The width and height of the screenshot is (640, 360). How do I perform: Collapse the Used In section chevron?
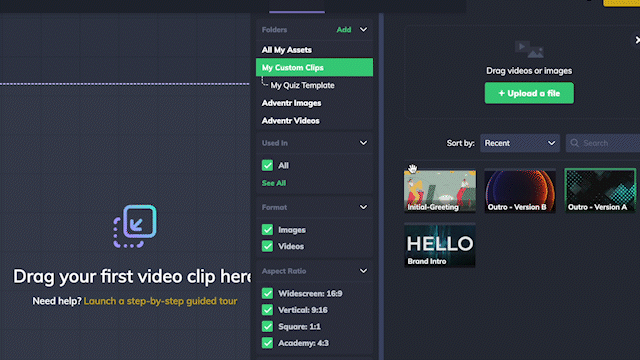tap(363, 143)
